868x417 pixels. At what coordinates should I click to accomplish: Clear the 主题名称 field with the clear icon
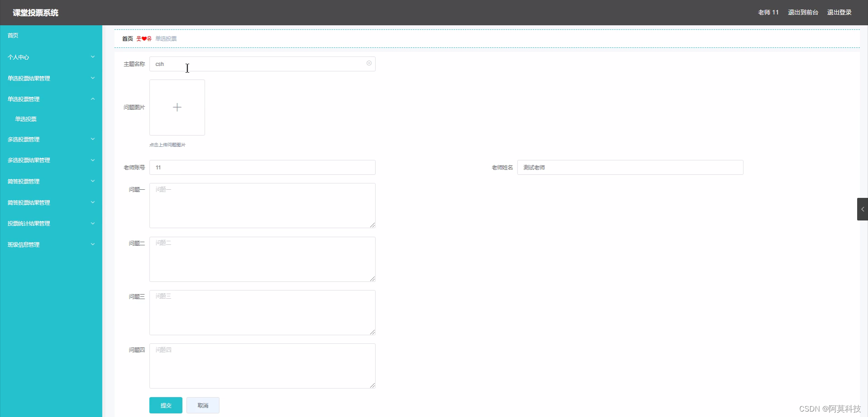(369, 63)
